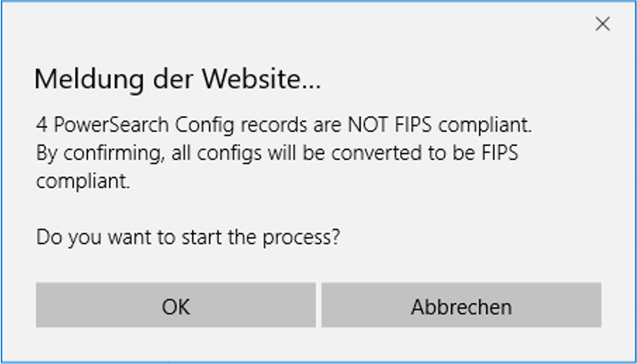This screenshot has width=637, height=364.
Task: Dismiss the Meldung der Website dialog with X
Action: [602, 24]
